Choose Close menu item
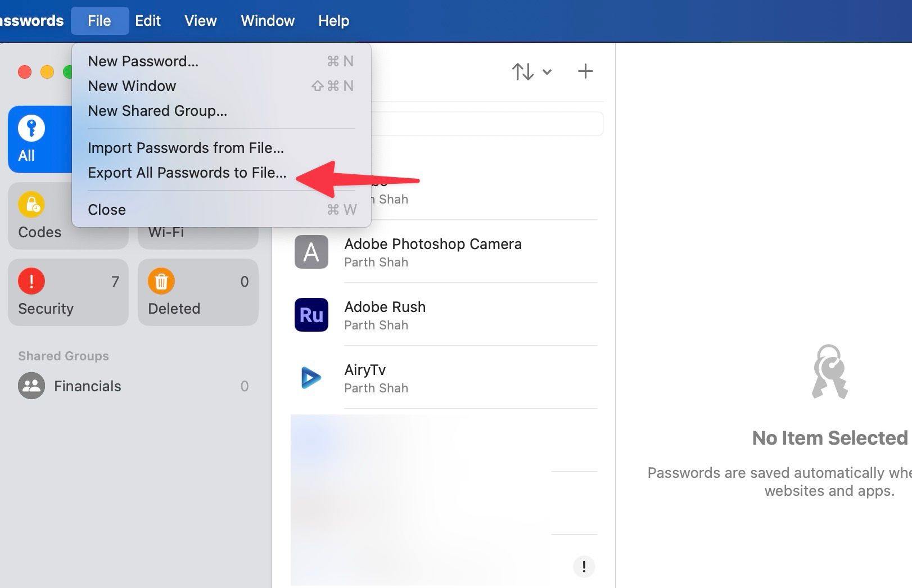This screenshot has width=912, height=588. pos(222,210)
